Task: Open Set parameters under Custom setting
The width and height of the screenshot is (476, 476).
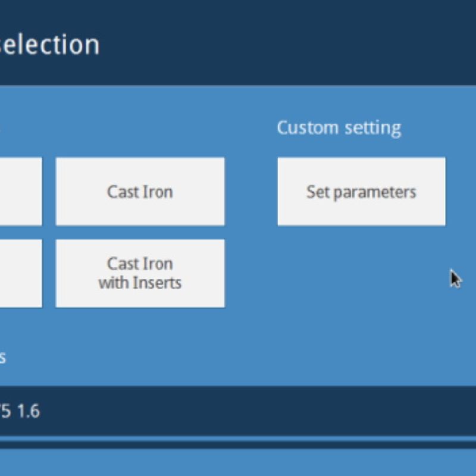Action: pyautogui.click(x=361, y=192)
